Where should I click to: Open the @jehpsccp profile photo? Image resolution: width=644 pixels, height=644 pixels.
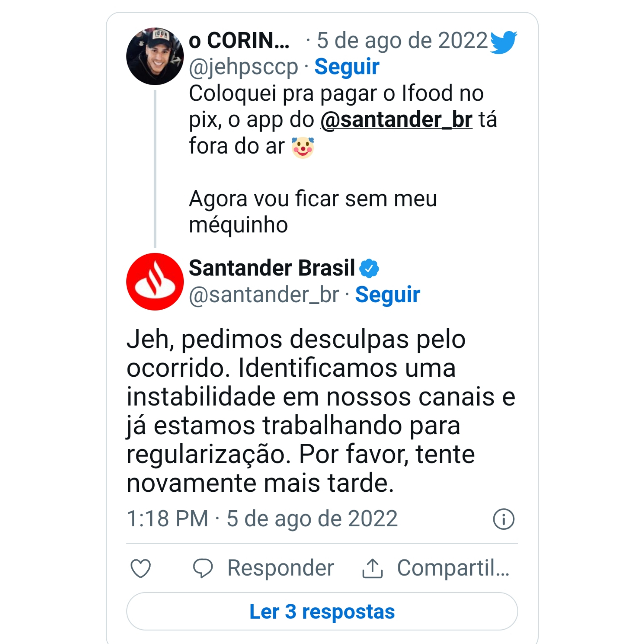155,56
